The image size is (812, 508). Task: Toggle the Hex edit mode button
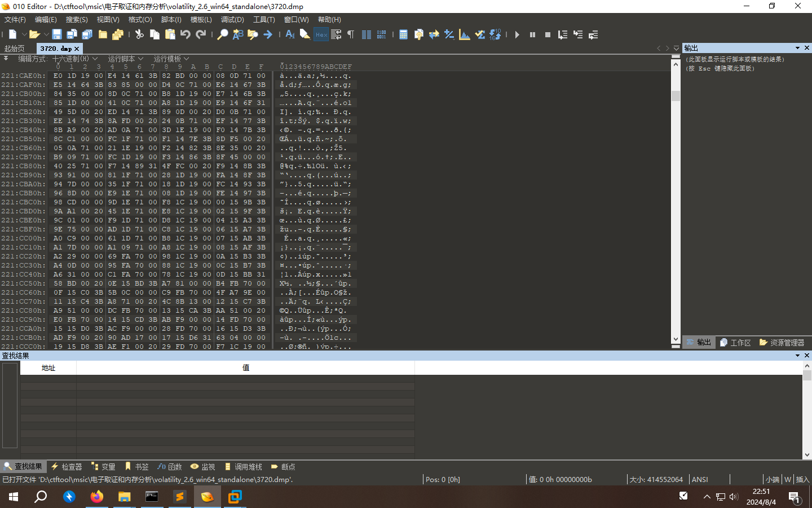(321, 34)
